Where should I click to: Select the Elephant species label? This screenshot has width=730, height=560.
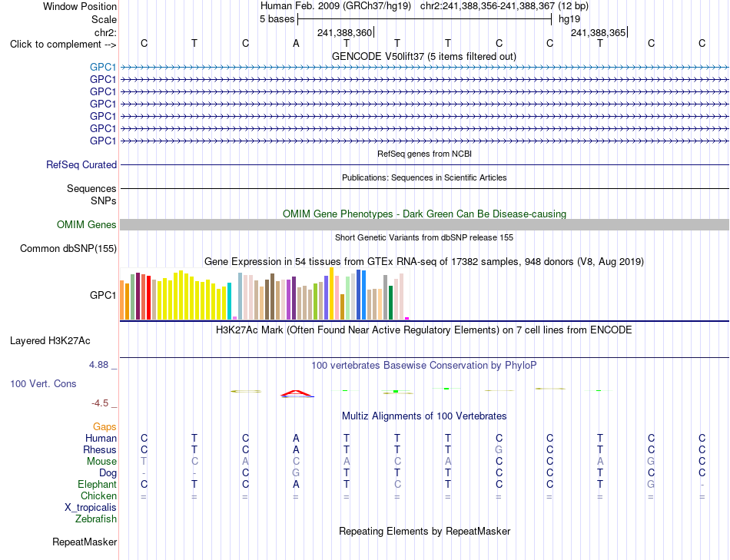coord(98,485)
